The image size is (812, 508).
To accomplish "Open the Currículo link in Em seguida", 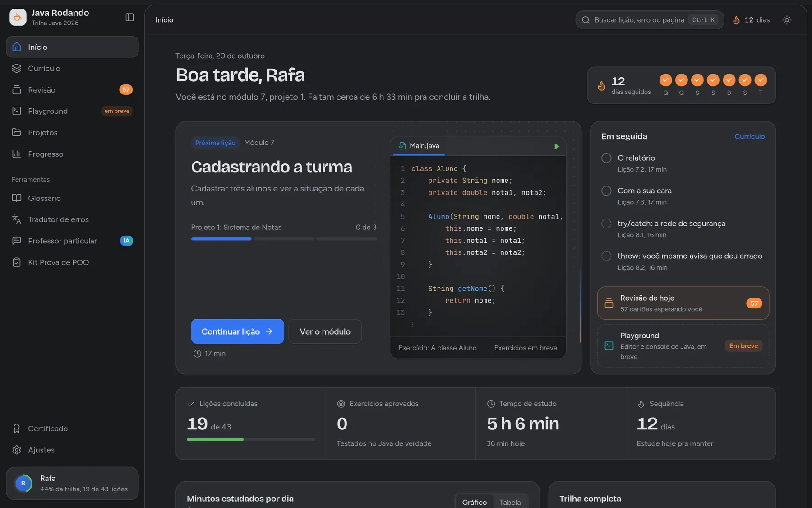I will (x=749, y=136).
